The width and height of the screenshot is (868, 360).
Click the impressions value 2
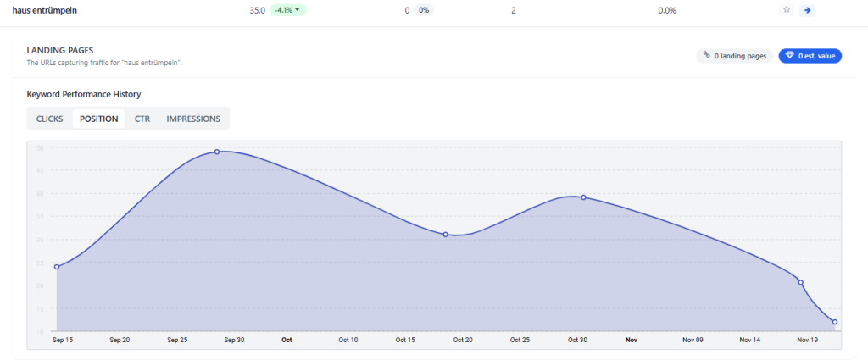click(x=514, y=10)
